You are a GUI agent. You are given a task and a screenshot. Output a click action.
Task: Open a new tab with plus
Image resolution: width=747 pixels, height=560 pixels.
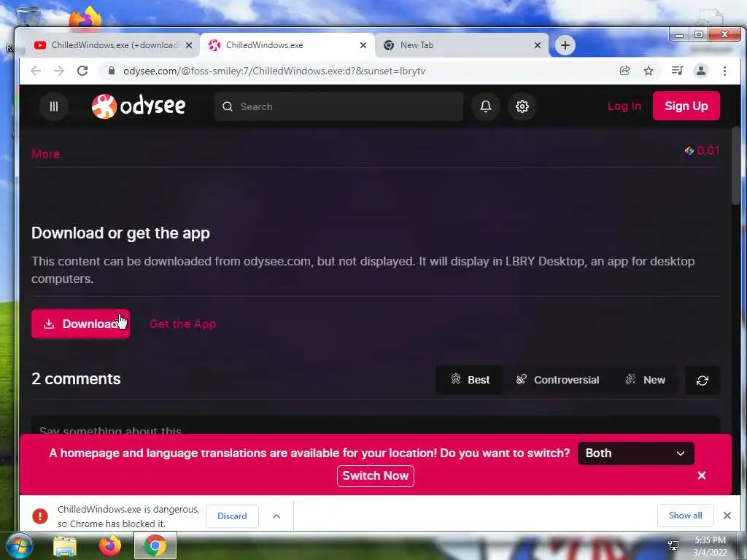(x=565, y=45)
